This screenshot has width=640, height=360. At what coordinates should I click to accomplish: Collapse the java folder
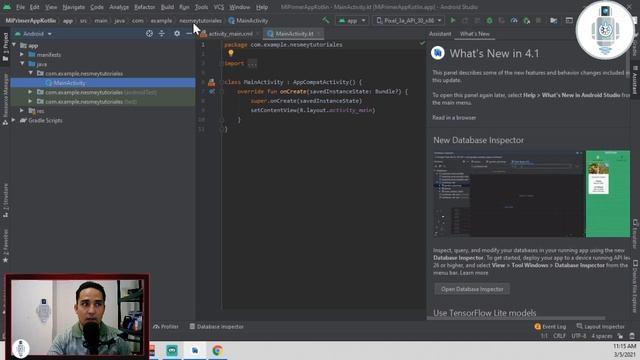pos(22,64)
